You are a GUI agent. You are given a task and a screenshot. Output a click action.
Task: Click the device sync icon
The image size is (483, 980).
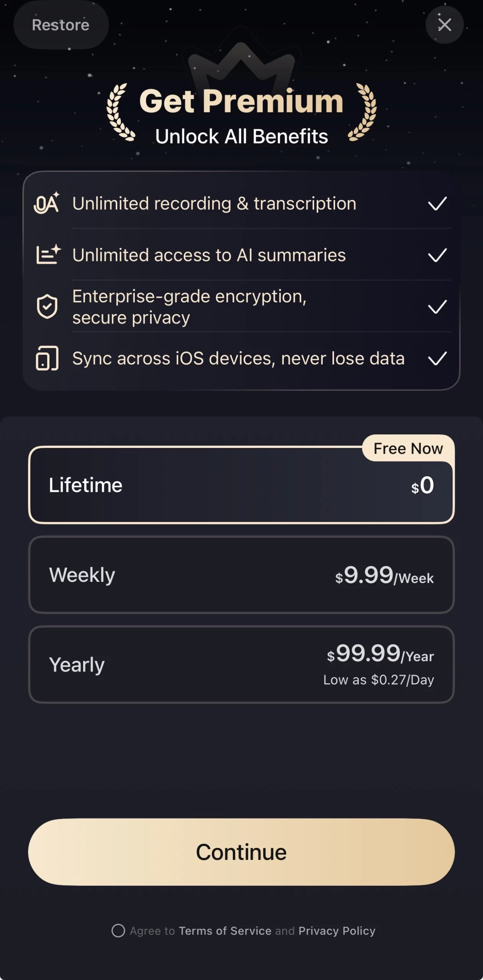coord(47,358)
